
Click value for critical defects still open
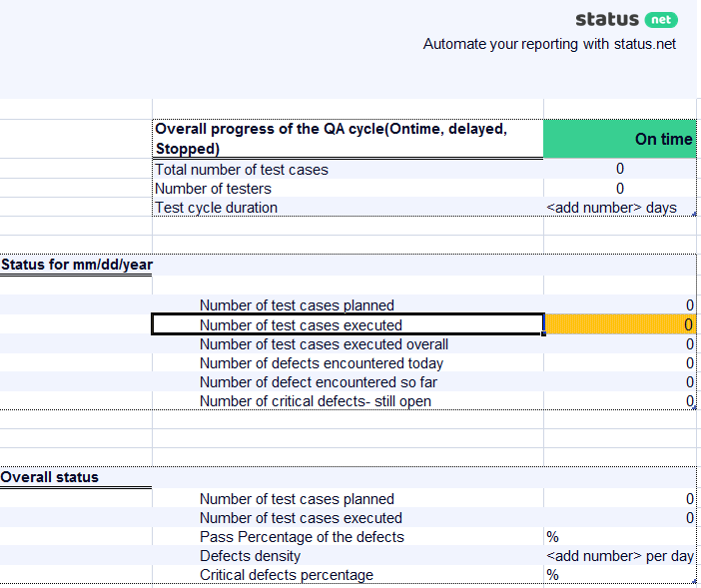pyautogui.click(x=620, y=400)
